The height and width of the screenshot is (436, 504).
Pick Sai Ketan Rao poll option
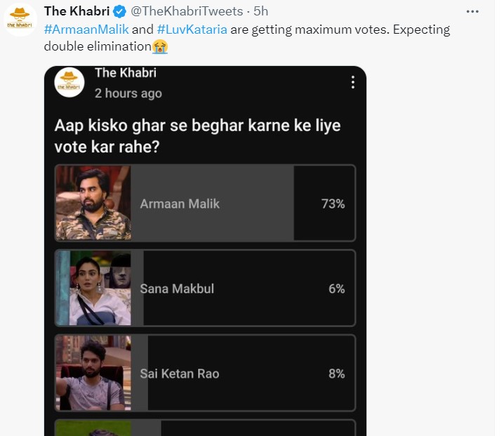(x=205, y=374)
